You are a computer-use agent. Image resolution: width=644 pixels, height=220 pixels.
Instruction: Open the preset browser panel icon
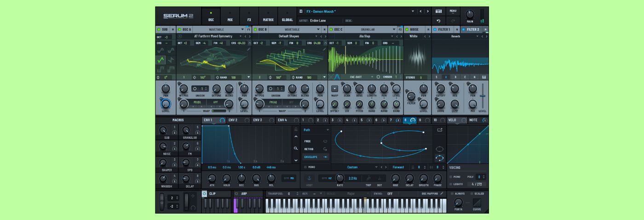tap(438, 11)
